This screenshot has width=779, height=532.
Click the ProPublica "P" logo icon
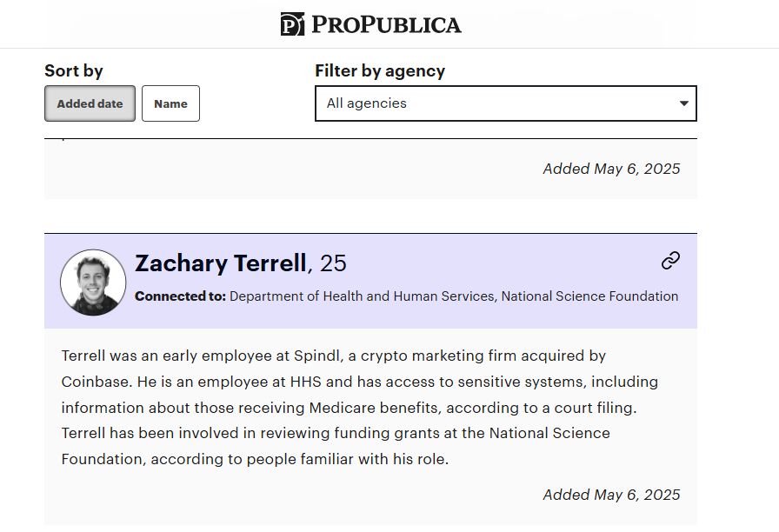(x=292, y=24)
